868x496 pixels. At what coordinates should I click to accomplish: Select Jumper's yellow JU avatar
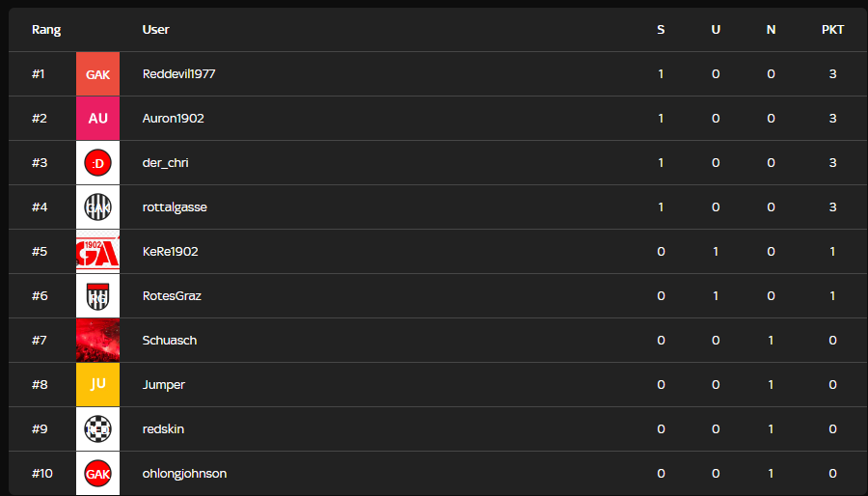(97, 385)
